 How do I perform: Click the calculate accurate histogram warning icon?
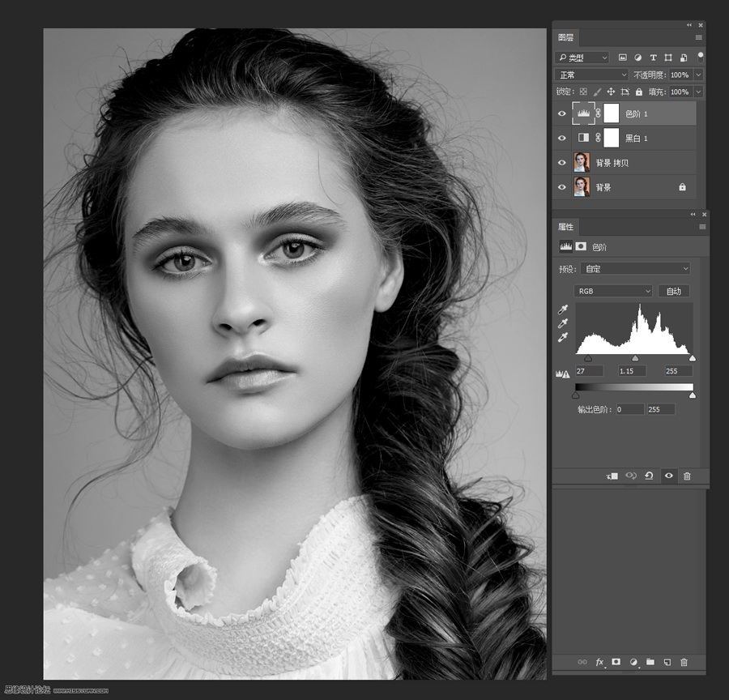tap(563, 373)
